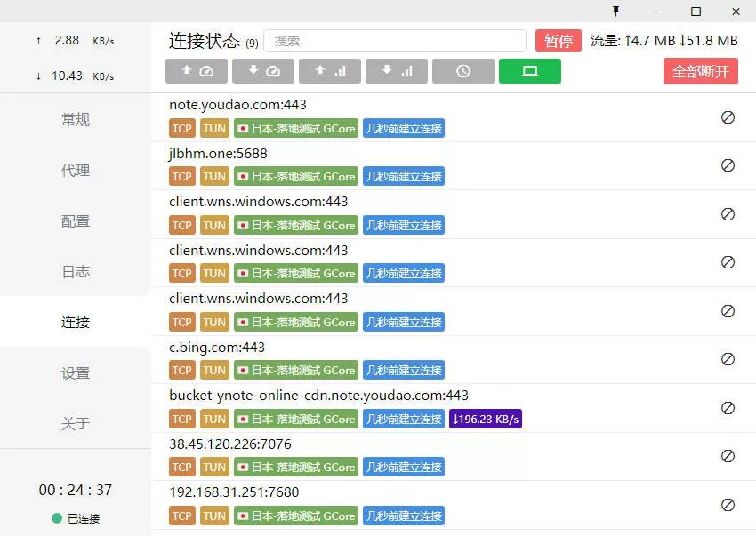Toggle the green laptop process view button
The height and width of the screenshot is (536, 756).
point(529,71)
